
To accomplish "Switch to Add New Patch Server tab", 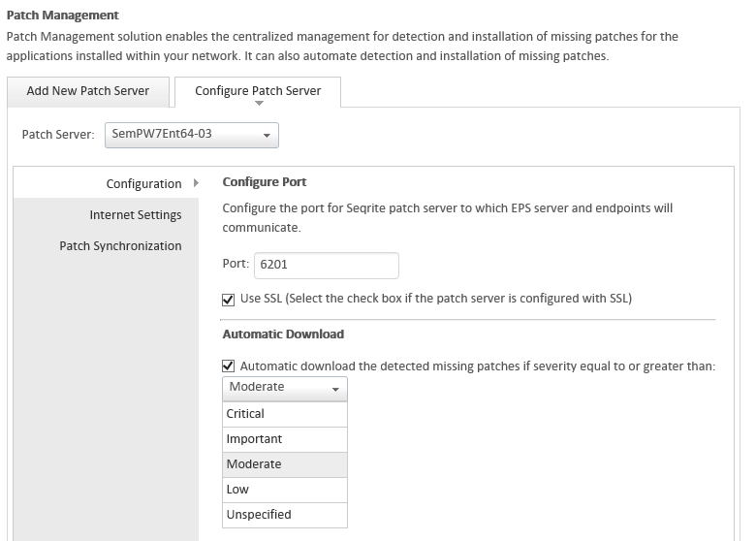I will click(x=88, y=91).
